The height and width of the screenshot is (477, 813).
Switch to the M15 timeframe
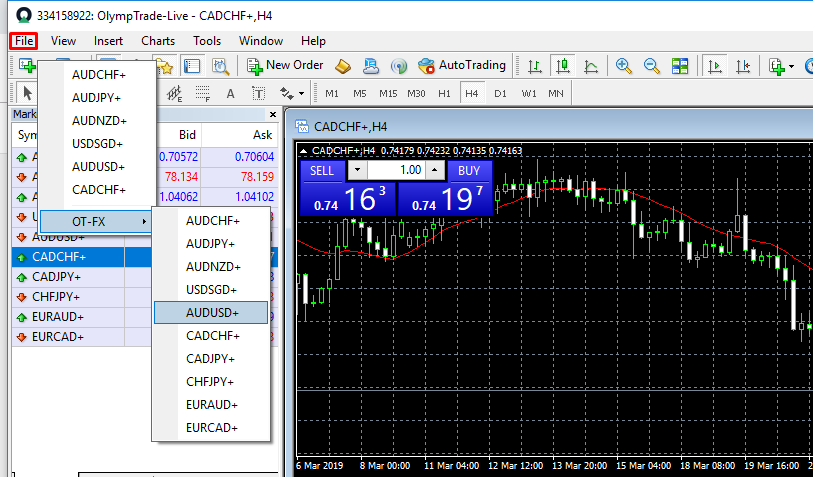[x=388, y=93]
